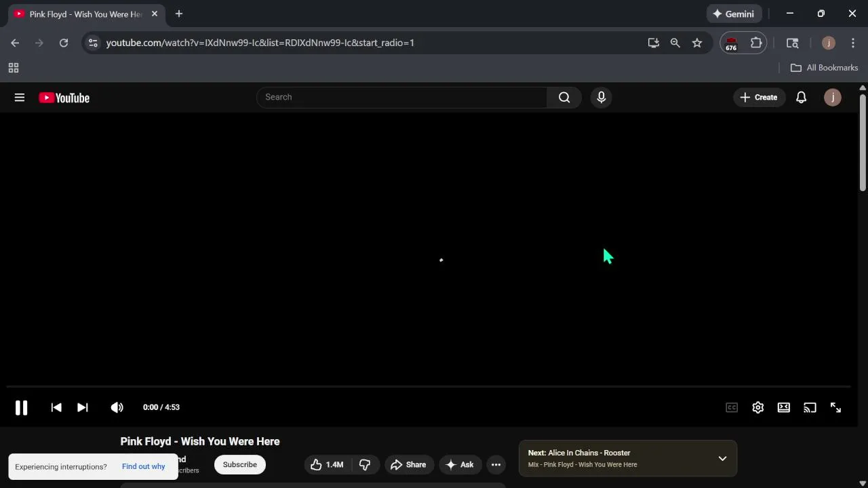Open the Ask AI assistant
The height and width of the screenshot is (488, 868).
(460, 465)
